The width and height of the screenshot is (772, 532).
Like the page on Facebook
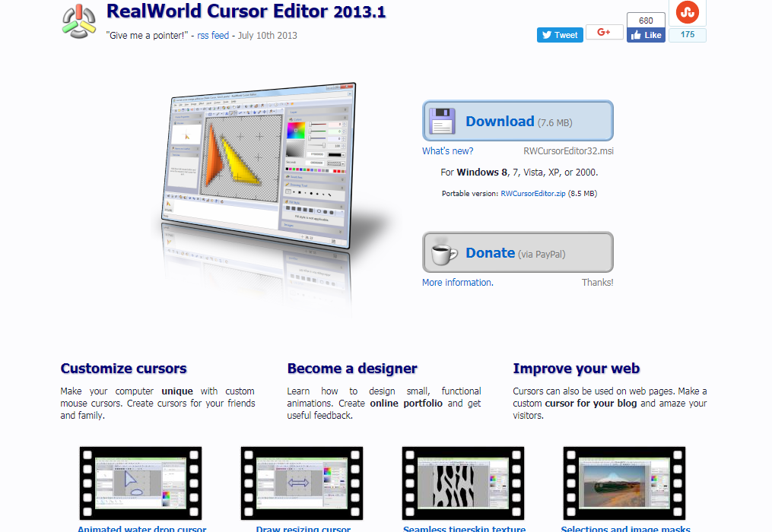[646, 35]
